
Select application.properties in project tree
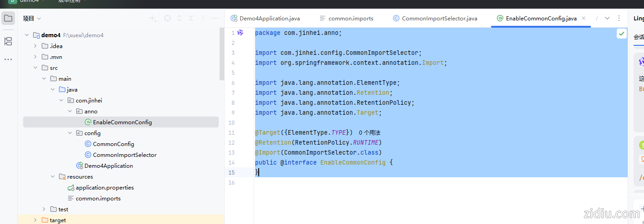coord(104,188)
